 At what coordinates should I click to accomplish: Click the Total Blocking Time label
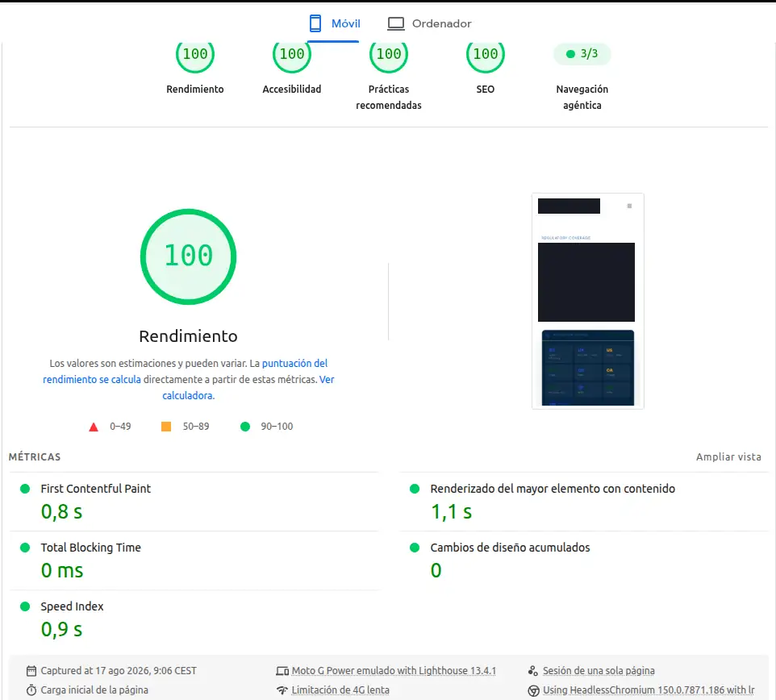[90, 548]
